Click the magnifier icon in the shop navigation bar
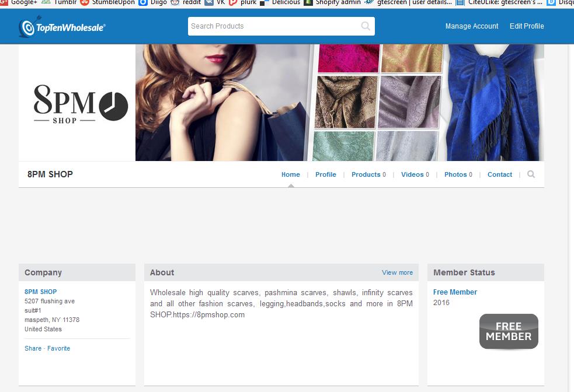Viewport: 574px width, 392px height. point(531,174)
